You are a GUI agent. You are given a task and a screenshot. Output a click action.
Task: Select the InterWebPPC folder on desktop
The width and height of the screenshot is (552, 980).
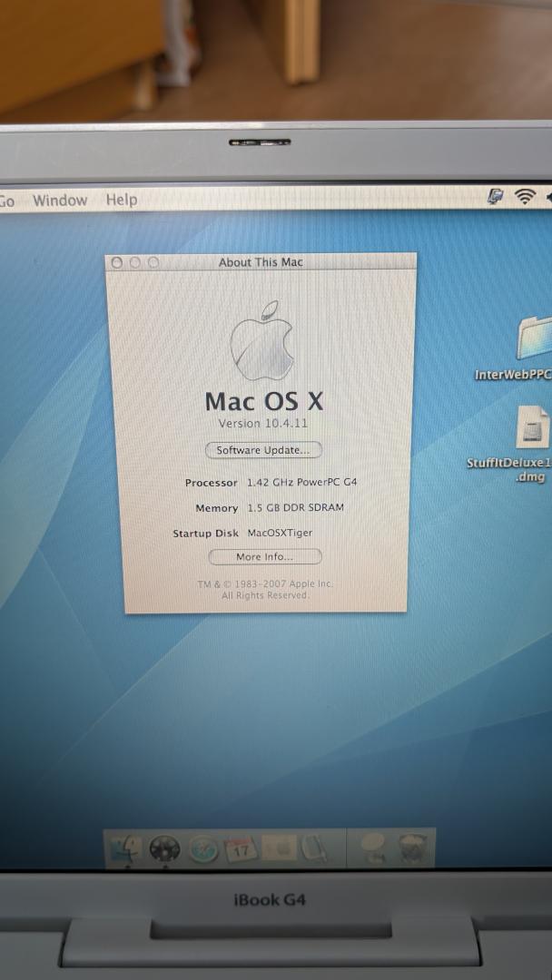535,338
